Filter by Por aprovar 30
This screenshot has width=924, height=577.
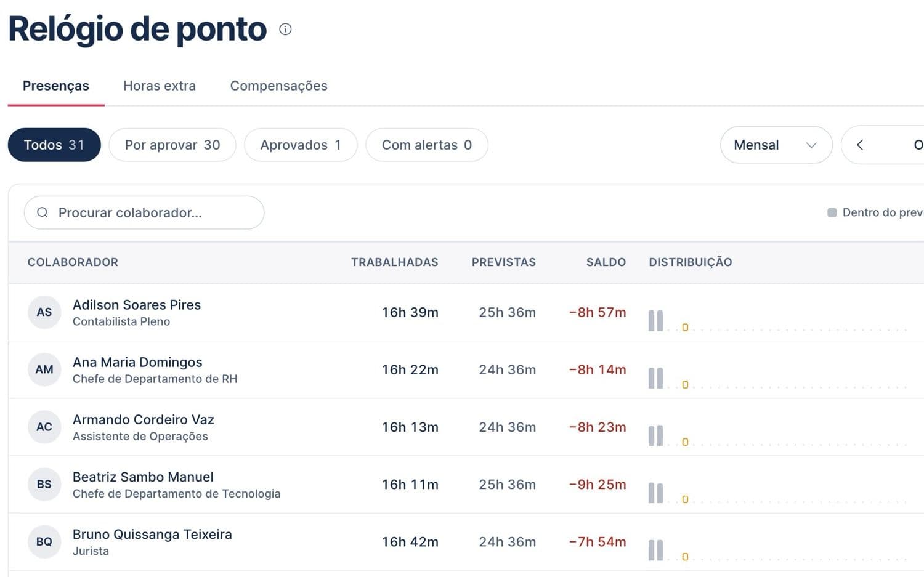coord(172,145)
